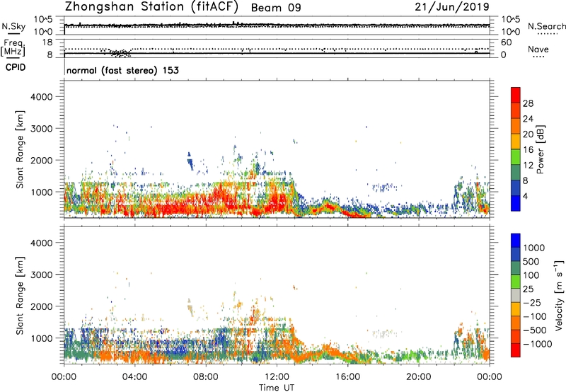Click power panel 'Slant Range [km]' label
The image size is (566, 392).
(x=20, y=149)
